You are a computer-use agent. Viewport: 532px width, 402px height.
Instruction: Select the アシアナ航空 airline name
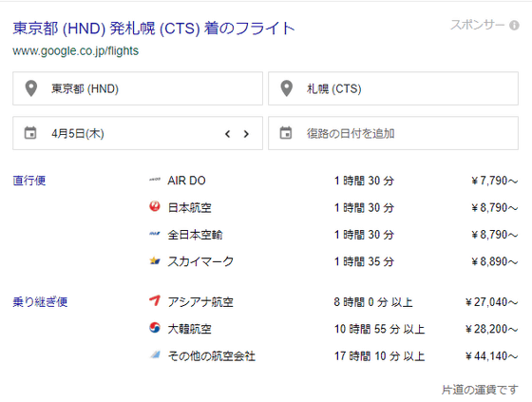click(200, 302)
